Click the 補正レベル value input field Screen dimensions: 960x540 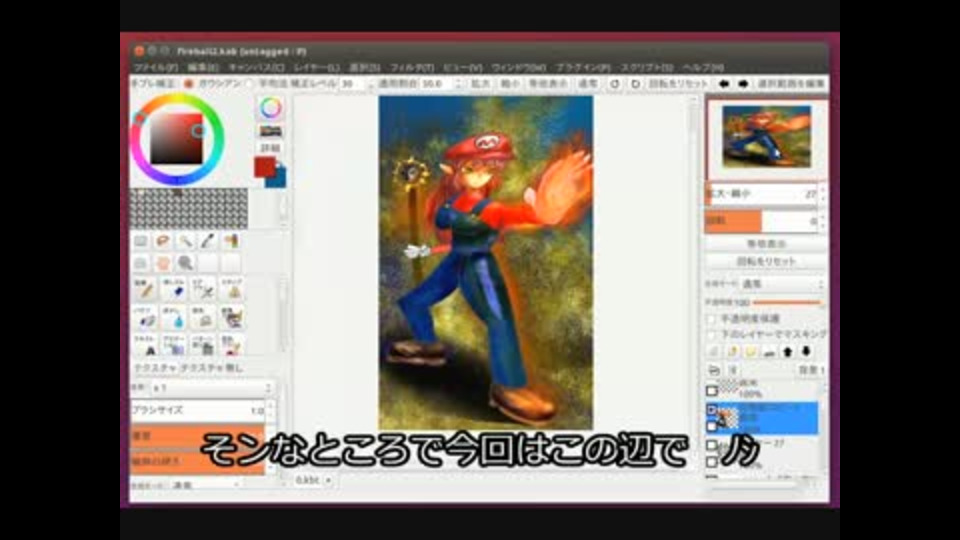click(x=353, y=84)
